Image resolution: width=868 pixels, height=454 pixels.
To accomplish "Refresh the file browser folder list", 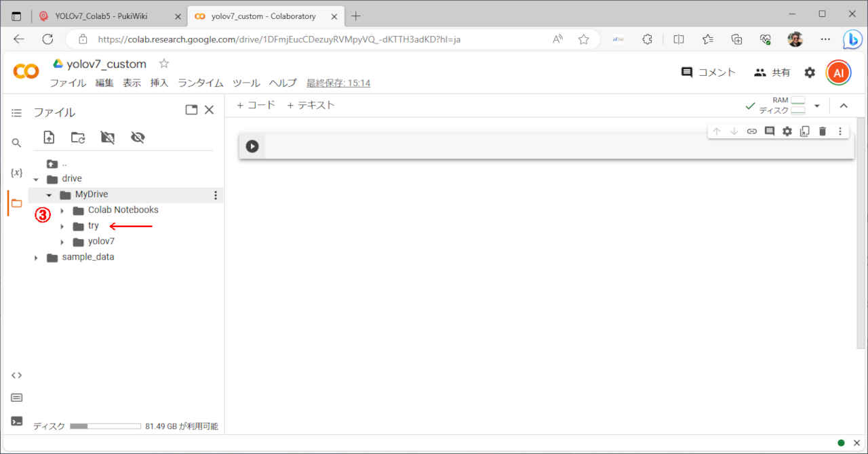I will tap(78, 138).
